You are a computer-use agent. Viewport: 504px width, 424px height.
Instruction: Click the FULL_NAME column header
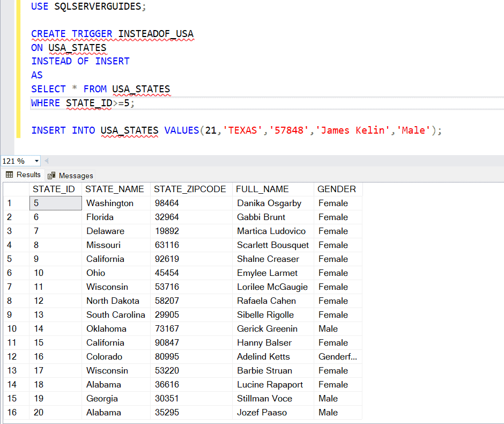262,189
